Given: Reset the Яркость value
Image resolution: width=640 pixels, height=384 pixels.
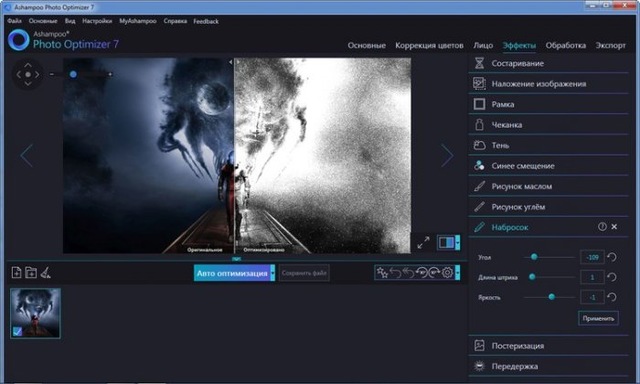Looking at the screenshot, I should click(611, 297).
